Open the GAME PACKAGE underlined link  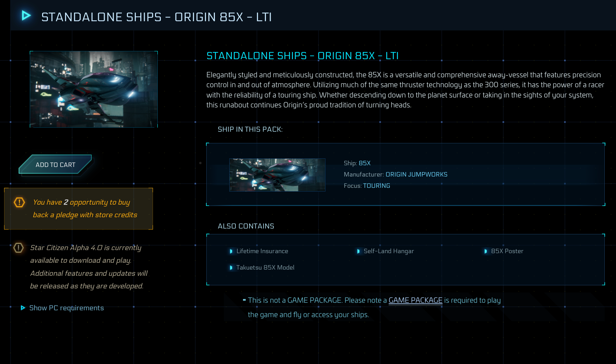point(415,300)
